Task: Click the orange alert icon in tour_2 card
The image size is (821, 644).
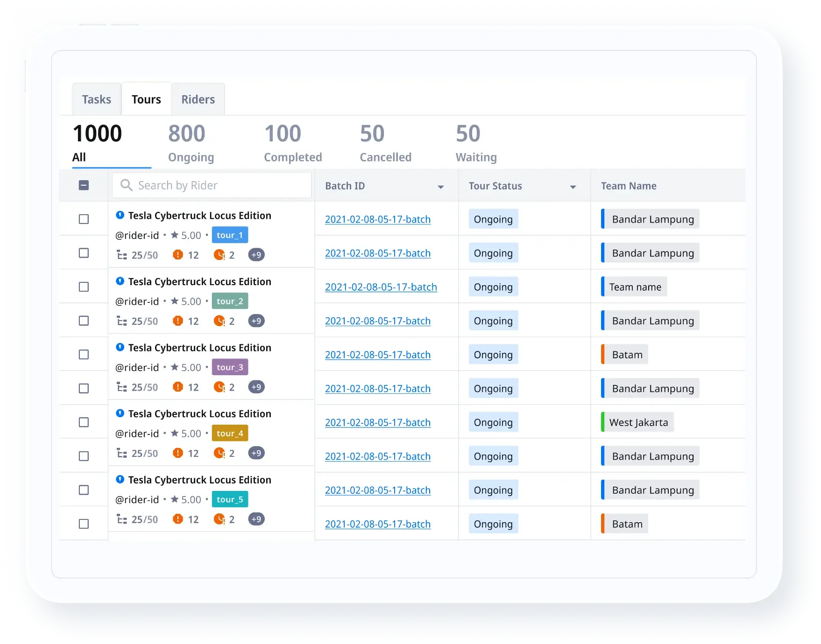Action: [x=178, y=321]
